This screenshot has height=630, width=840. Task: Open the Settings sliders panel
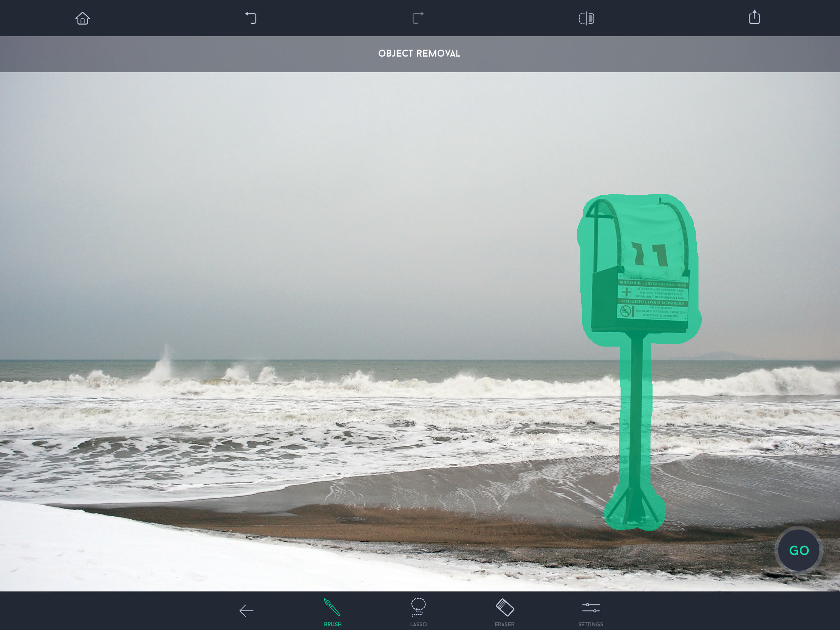coord(591,607)
